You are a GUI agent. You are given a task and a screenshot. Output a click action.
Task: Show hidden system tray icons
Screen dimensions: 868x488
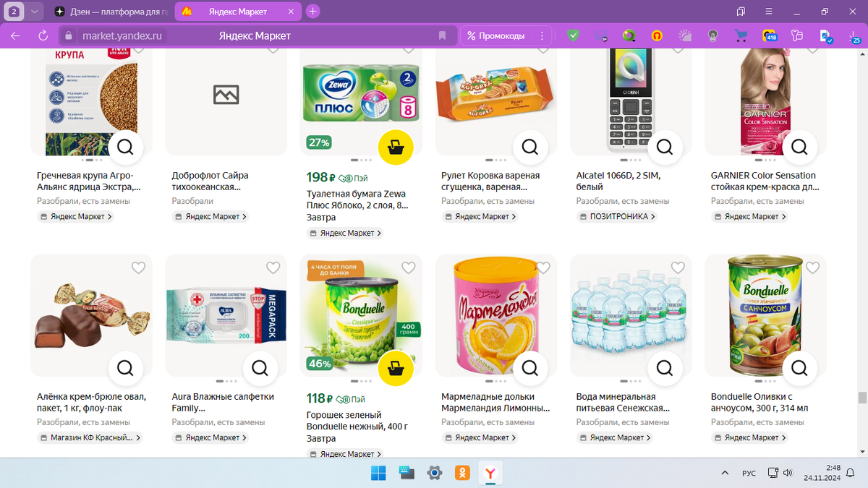coord(725,473)
